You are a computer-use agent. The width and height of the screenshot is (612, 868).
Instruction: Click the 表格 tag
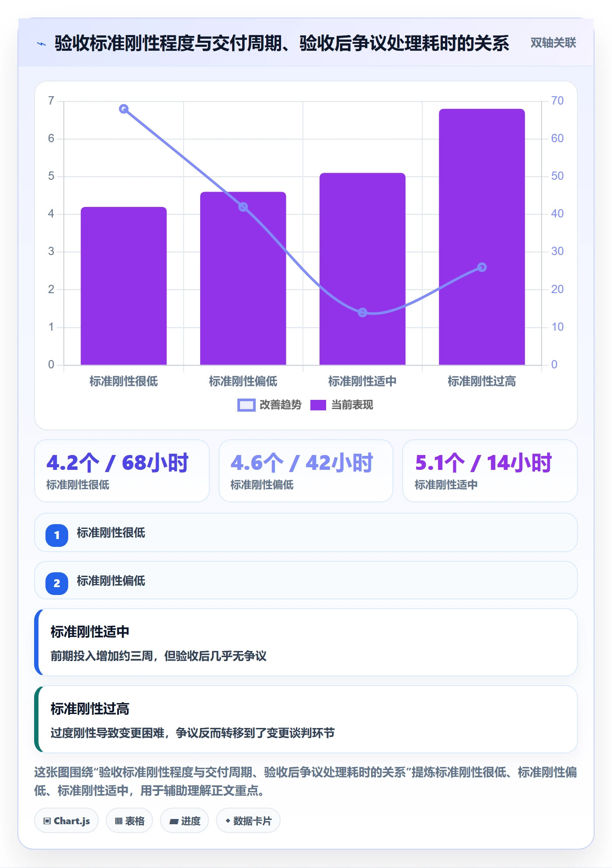coord(129,821)
